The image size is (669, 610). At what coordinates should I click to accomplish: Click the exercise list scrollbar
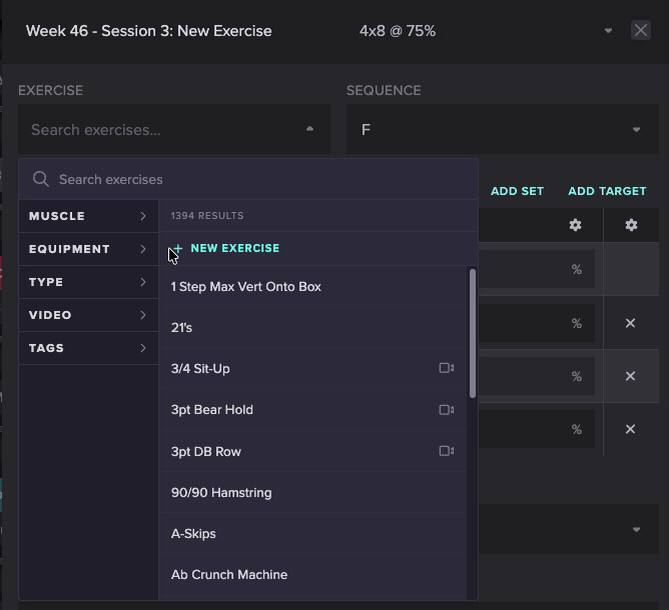pos(472,334)
